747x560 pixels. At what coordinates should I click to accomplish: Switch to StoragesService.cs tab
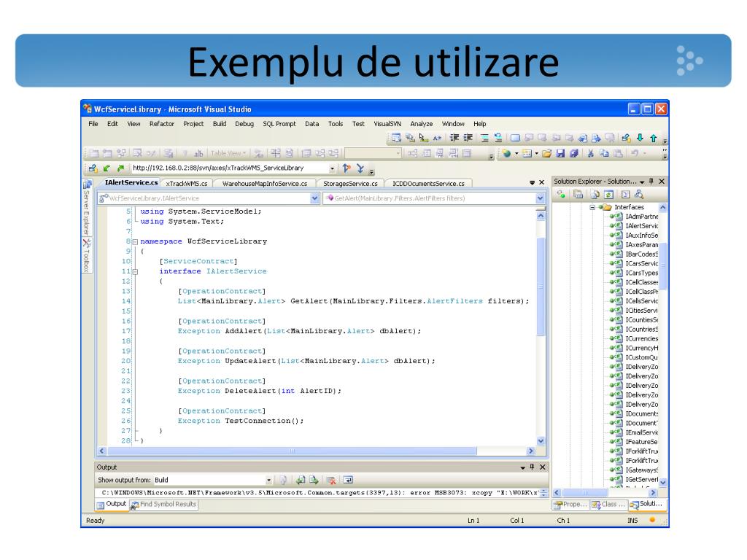point(350,183)
